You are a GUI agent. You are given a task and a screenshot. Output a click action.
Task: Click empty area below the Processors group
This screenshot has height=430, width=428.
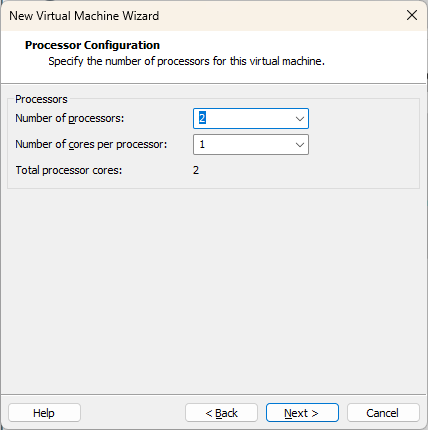(213, 290)
